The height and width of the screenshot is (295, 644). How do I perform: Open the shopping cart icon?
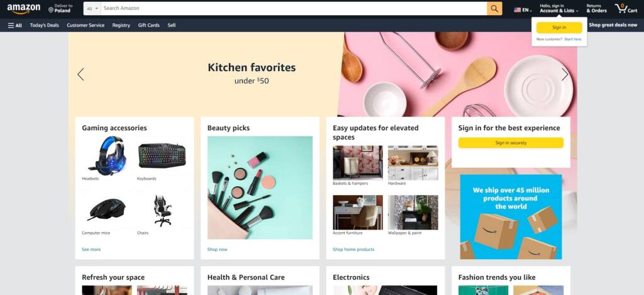(626, 8)
